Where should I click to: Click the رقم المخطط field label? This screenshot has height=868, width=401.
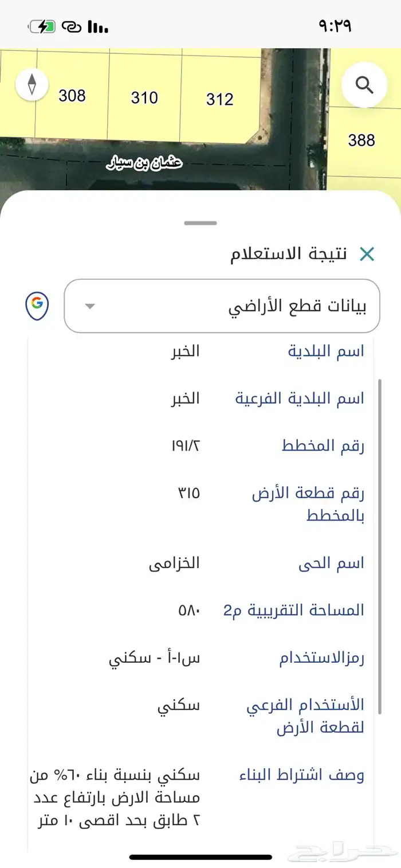pyautogui.click(x=323, y=445)
